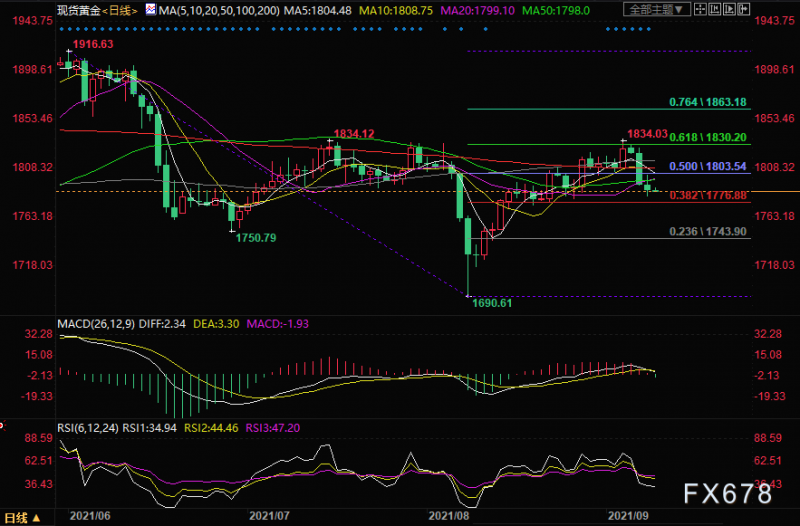Click the MACD(26,12,9) indicator label
Viewport: 800px width, 526px height.
(96, 324)
